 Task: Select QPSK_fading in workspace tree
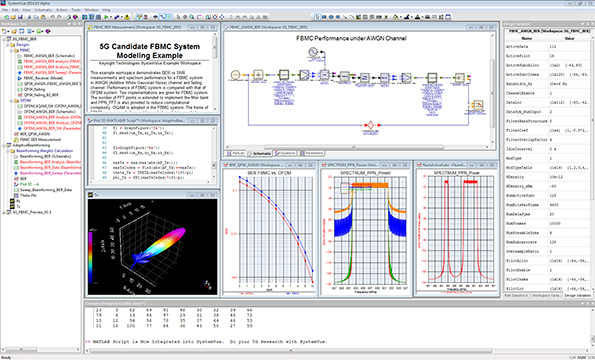(34, 89)
